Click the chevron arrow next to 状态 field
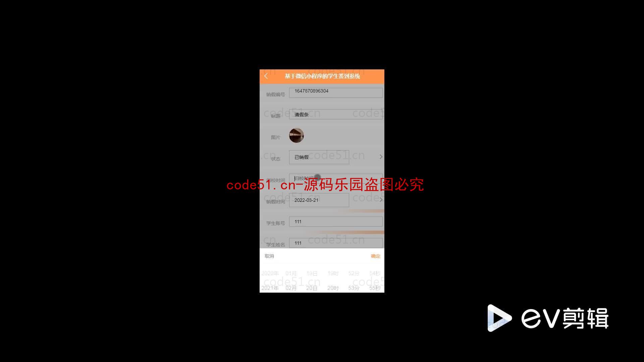Screen dimensions: 644x362 tap(380, 157)
